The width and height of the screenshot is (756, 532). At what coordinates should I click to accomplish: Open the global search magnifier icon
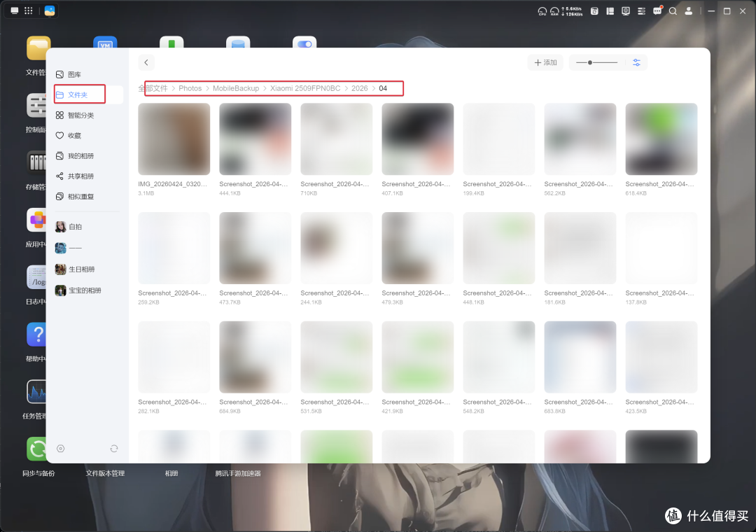(x=673, y=11)
